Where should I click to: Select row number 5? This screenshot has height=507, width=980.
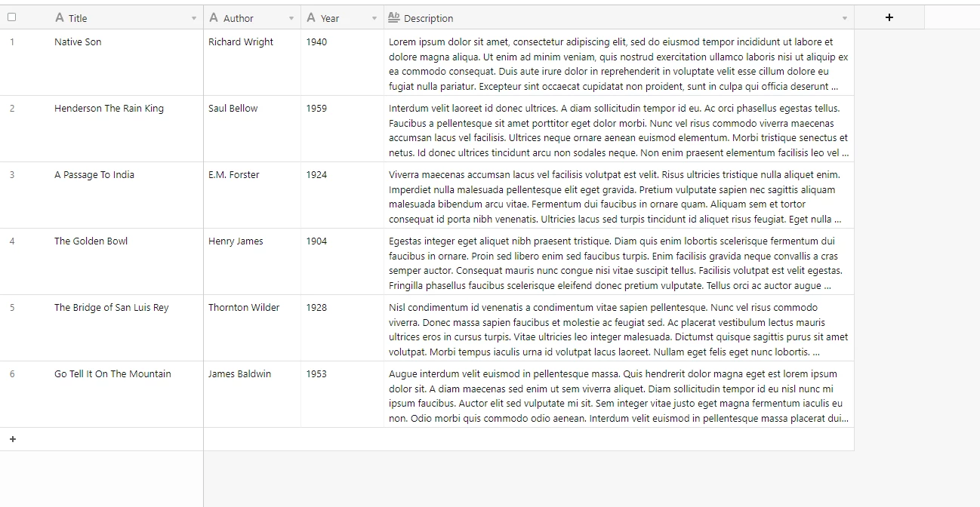(12, 308)
